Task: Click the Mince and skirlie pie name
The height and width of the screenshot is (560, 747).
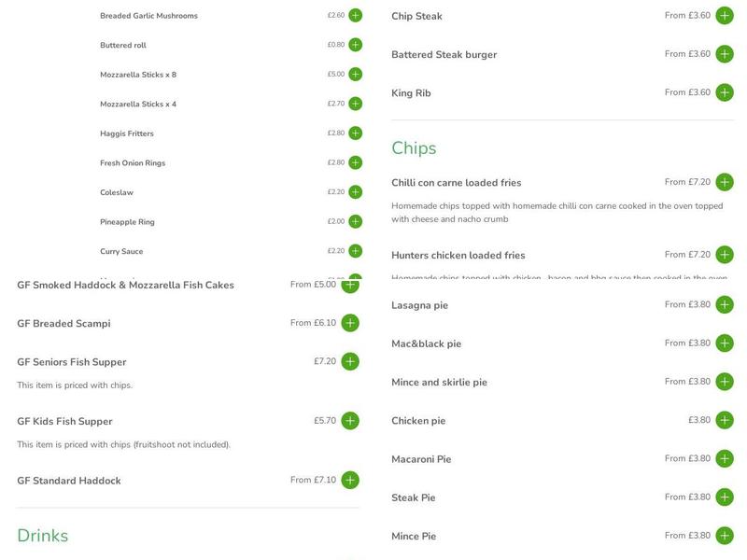Action: [439, 383]
